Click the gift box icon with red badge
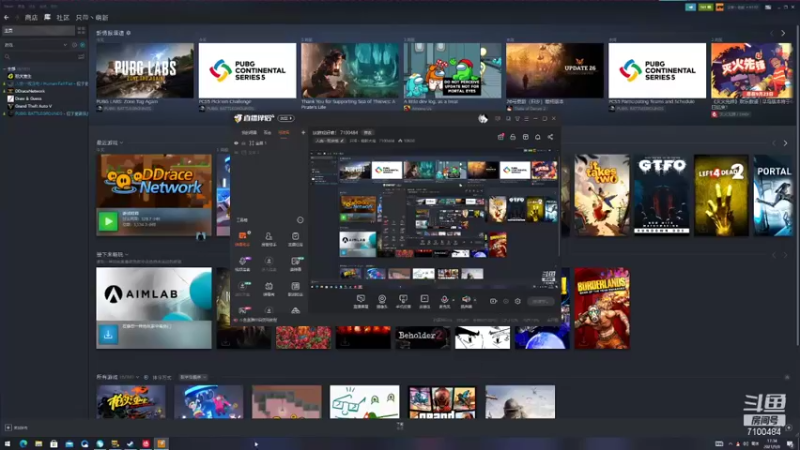The height and width of the screenshot is (450, 800). [x=501, y=137]
